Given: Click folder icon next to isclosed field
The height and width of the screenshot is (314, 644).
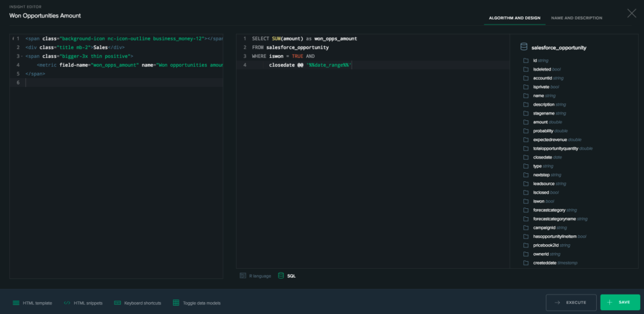Looking at the screenshot, I should [526, 193].
